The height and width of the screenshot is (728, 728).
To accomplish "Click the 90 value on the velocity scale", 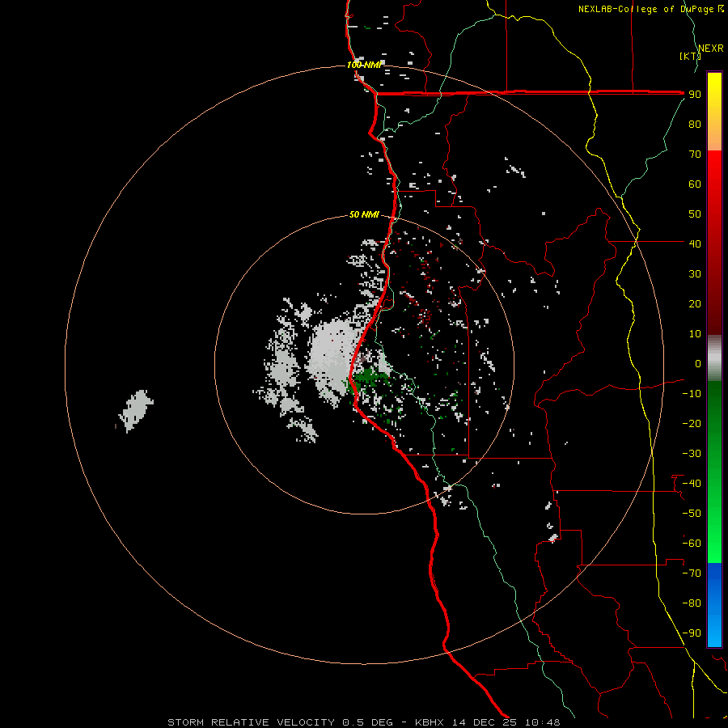I will click(695, 95).
